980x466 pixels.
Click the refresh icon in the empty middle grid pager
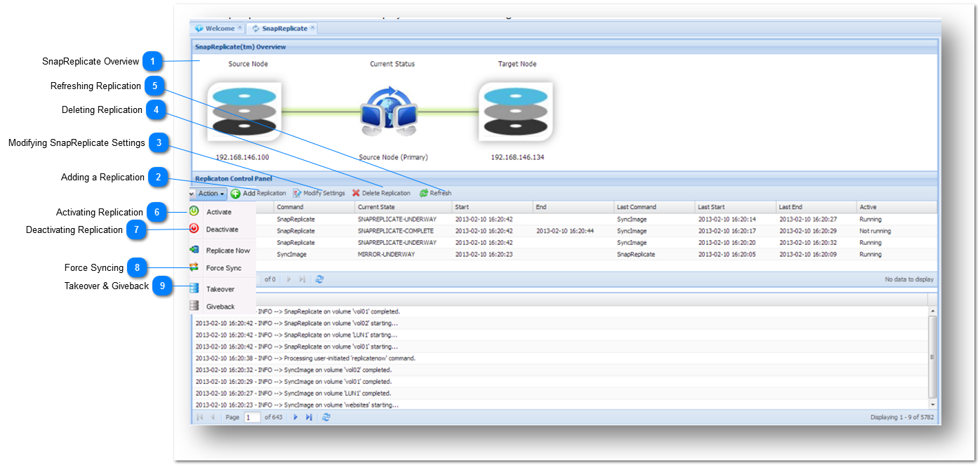pyautogui.click(x=320, y=279)
